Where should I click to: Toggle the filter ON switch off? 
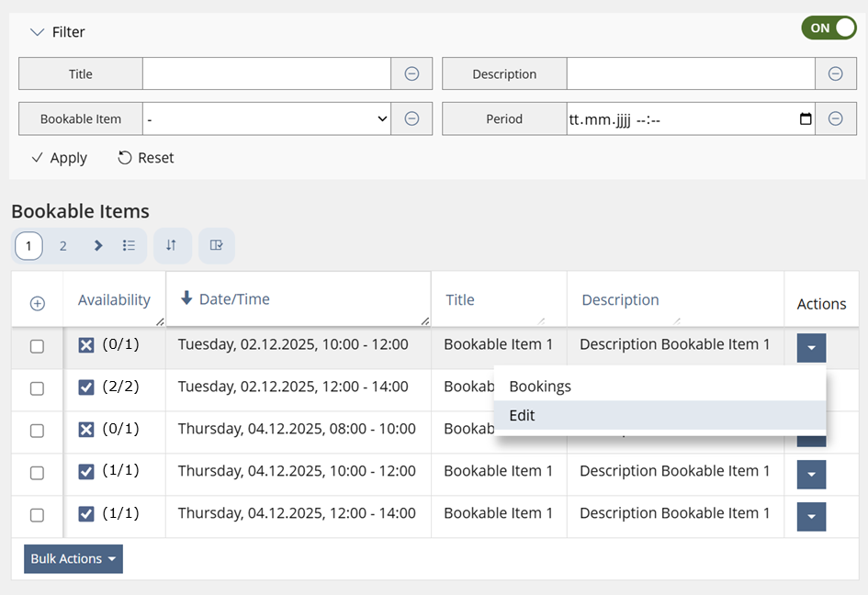point(829,28)
